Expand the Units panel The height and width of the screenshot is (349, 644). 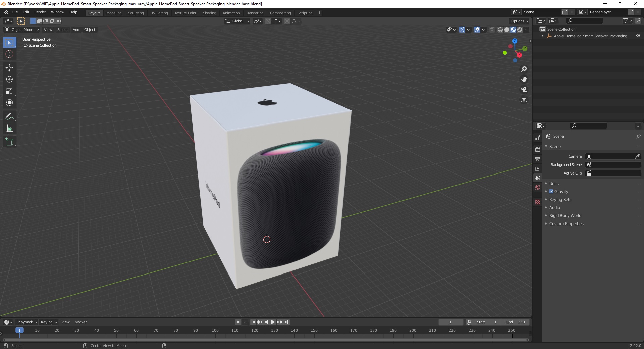[554, 183]
